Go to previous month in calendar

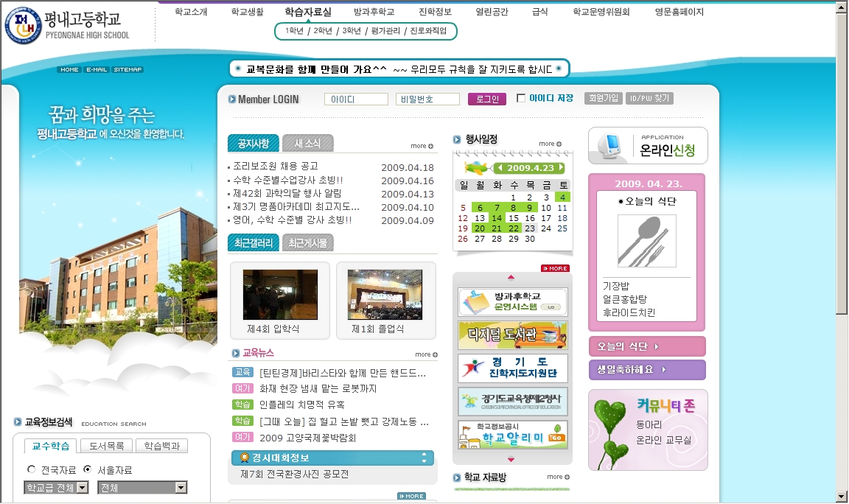[500, 168]
